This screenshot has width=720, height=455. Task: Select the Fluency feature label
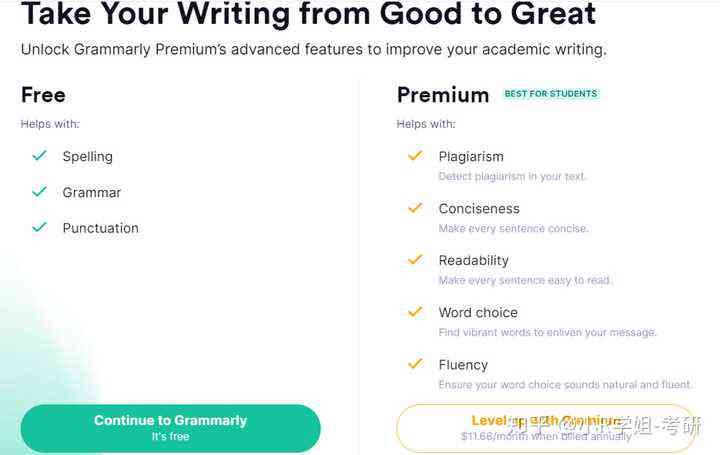pos(463,365)
